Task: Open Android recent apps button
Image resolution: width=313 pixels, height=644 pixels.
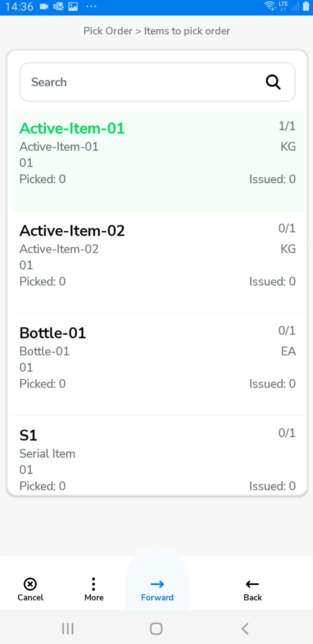Action: pos(68,629)
